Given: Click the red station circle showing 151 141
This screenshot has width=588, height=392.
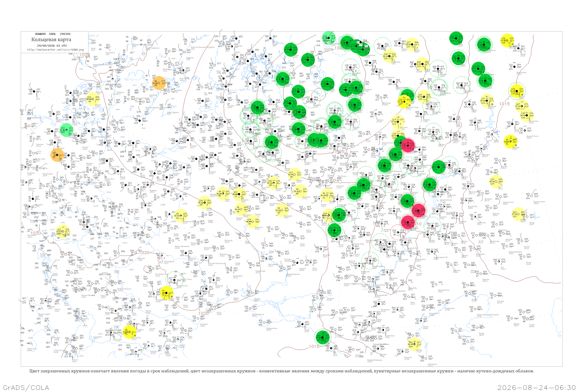Looking at the screenshot, I should (407, 222).
